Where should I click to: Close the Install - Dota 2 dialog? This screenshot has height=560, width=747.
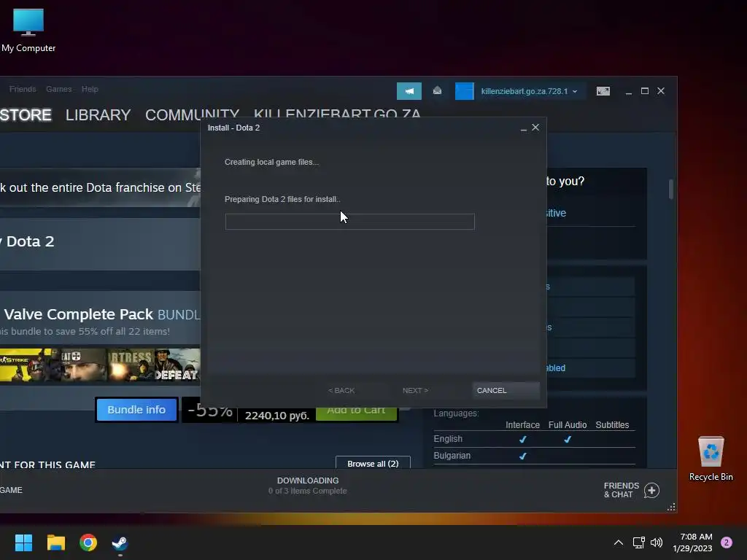[535, 127]
